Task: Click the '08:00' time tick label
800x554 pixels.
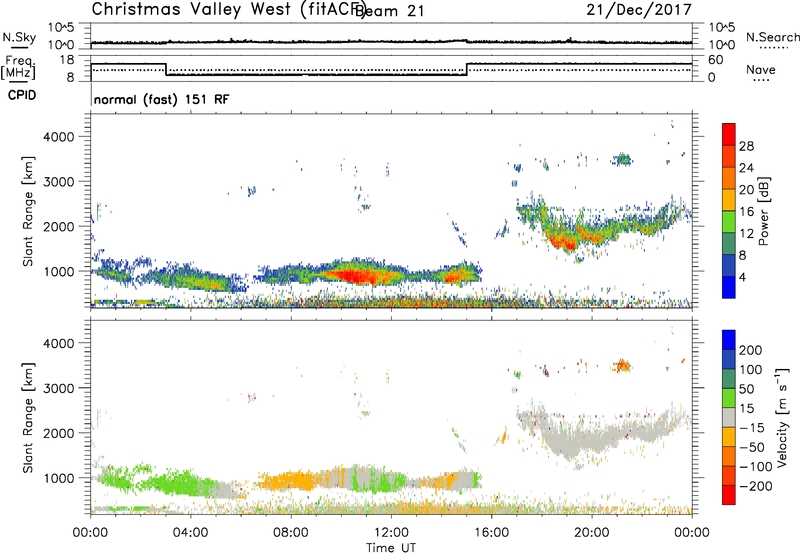Action: coord(291,533)
